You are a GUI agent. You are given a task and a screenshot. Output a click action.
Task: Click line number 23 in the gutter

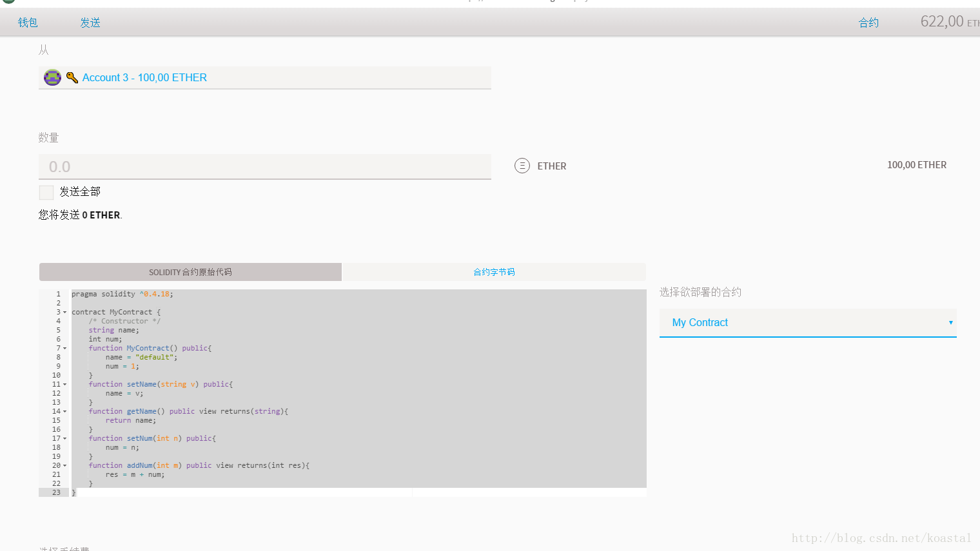click(x=56, y=492)
